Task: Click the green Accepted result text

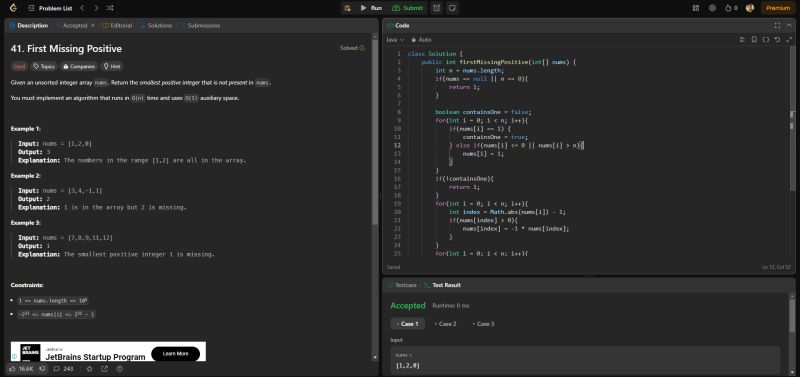Action: [x=408, y=306]
